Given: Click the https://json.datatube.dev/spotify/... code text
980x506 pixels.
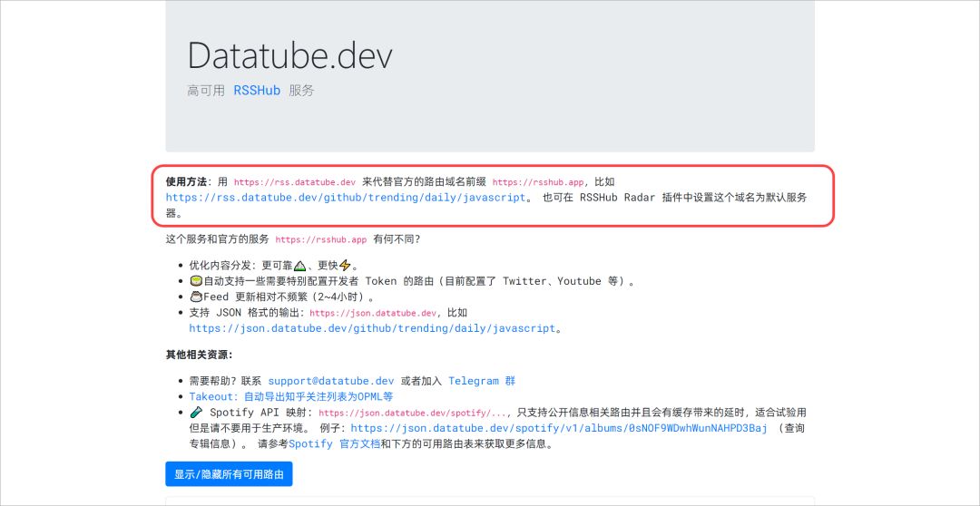Looking at the screenshot, I should pyautogui.click(x=413, y=413).
